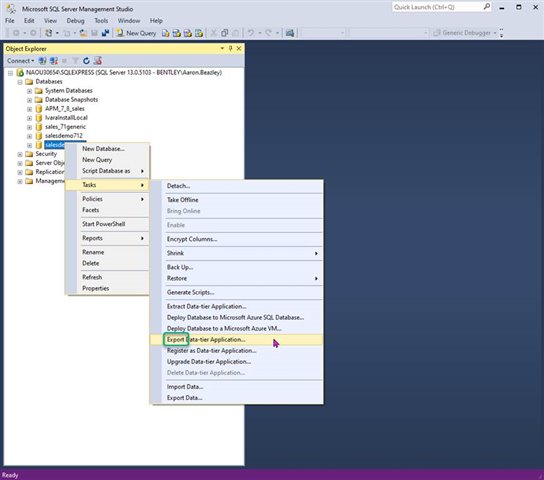Select Take Offline menu entry
The width and height of the screenshot is (544, 480).
[236, 200]
